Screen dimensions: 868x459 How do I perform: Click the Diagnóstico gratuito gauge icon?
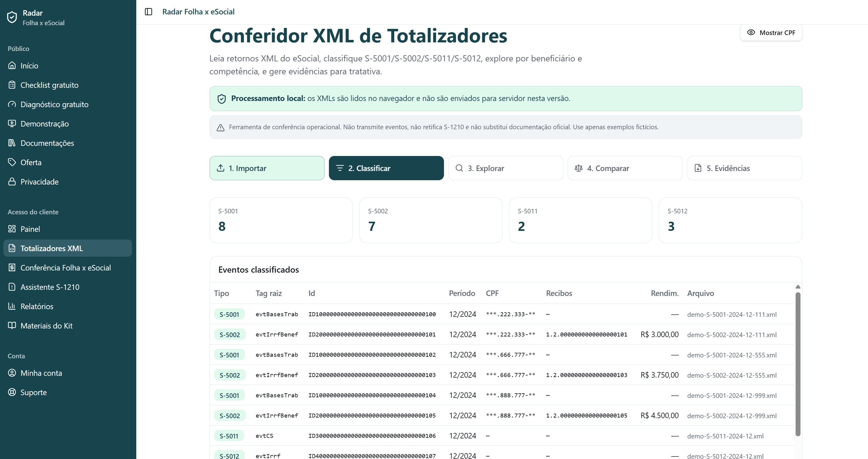(12, 104)
